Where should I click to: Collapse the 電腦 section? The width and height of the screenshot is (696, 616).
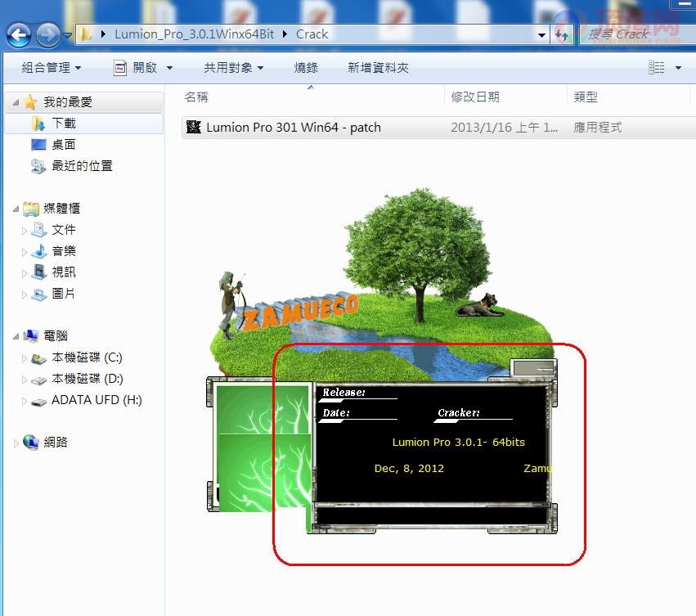16,336
